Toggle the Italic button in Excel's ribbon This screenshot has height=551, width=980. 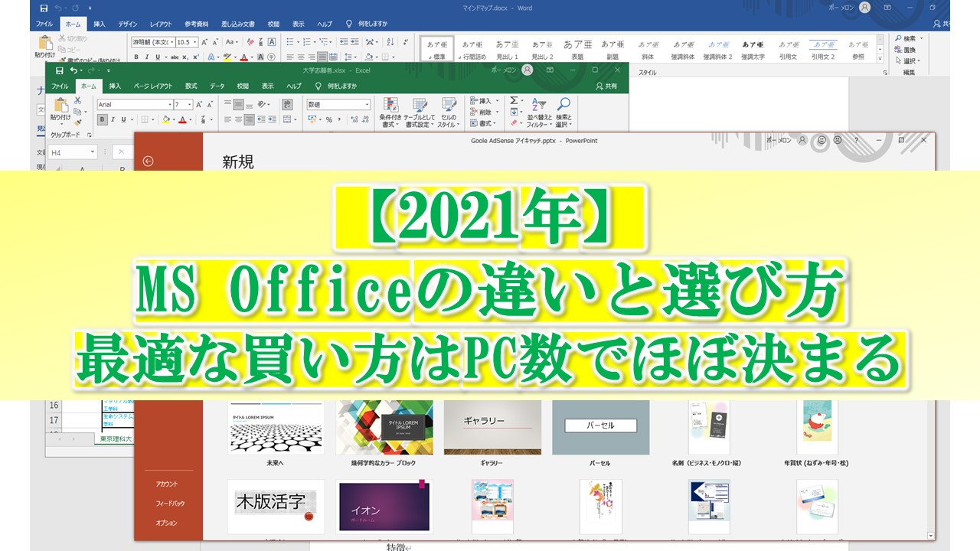[112, 119]
